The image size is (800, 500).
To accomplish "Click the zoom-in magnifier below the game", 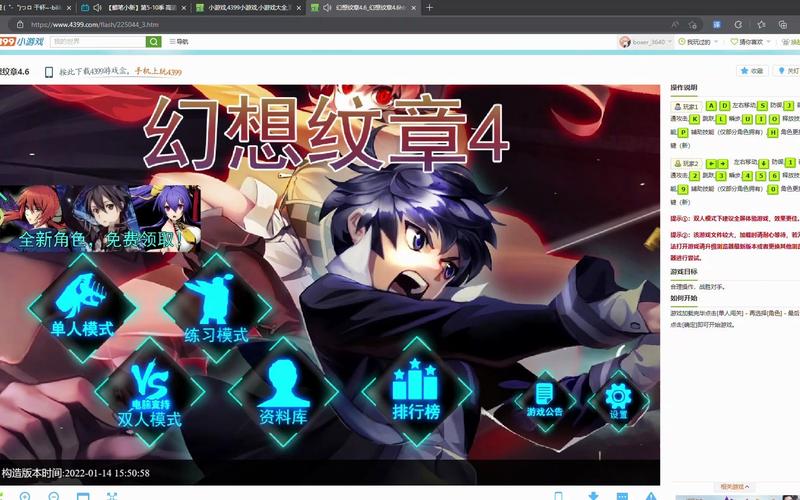I will (24, 496).
